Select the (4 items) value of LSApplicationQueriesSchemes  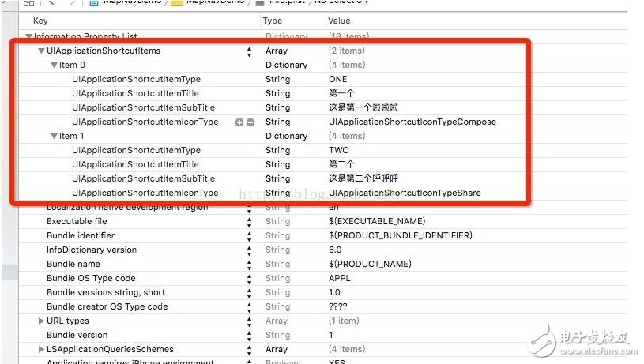point(347,349)
